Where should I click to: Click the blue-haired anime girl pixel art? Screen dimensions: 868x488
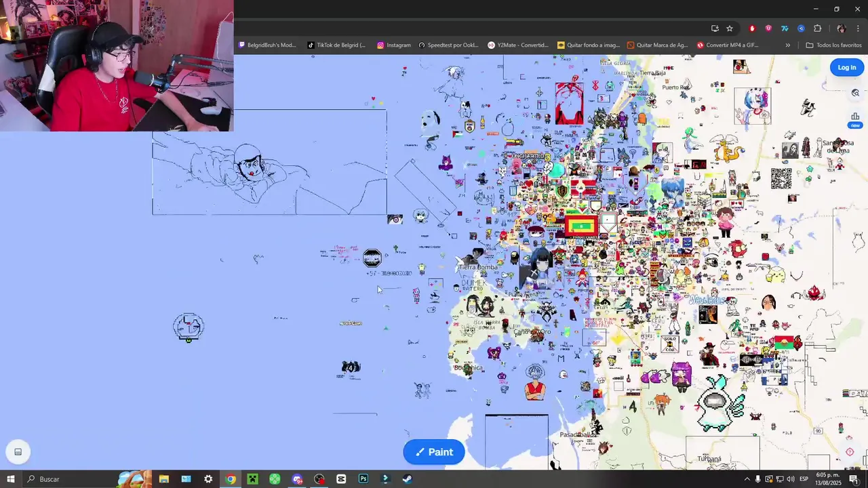[754, 105]
